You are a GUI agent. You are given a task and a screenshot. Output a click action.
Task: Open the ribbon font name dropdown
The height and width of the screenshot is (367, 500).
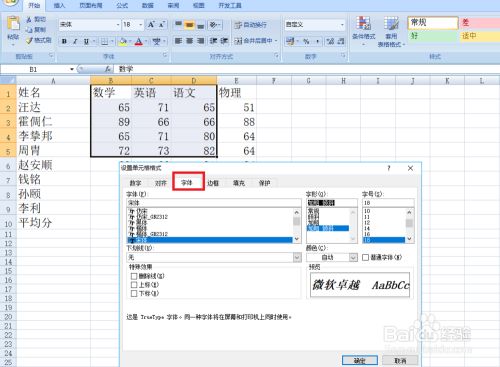(118, 25)
